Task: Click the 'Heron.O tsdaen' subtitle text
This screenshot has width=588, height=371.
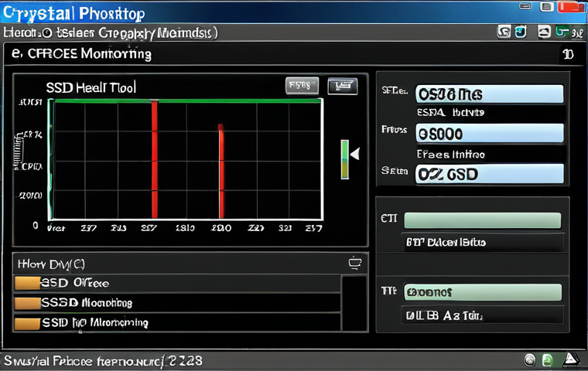Action: point(49,33)
